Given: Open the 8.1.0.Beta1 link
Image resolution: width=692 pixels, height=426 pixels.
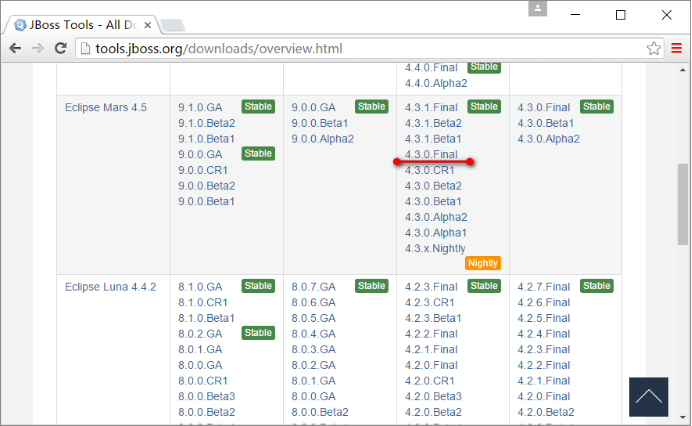Looking at the screenshot, I should [x=207, y=318].
